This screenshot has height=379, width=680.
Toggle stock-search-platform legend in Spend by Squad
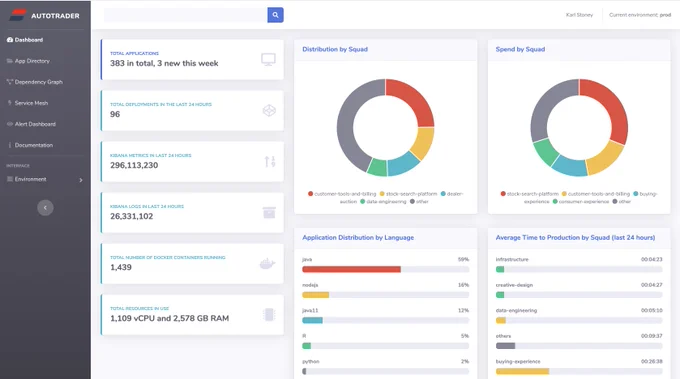click(530, 194)
